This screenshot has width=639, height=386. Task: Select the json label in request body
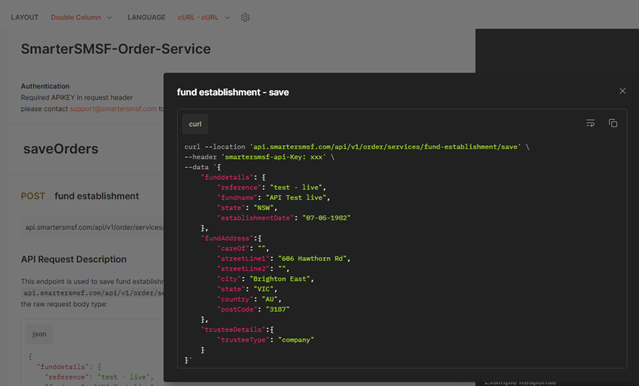39,334
